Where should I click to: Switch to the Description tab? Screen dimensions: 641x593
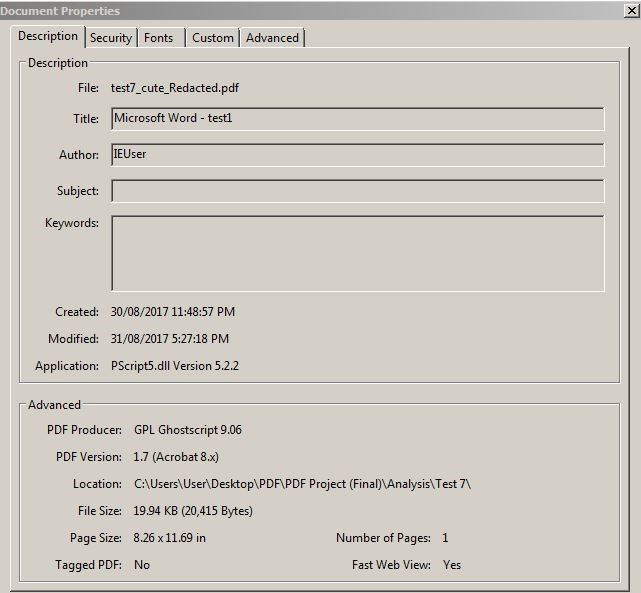point(48,36)
